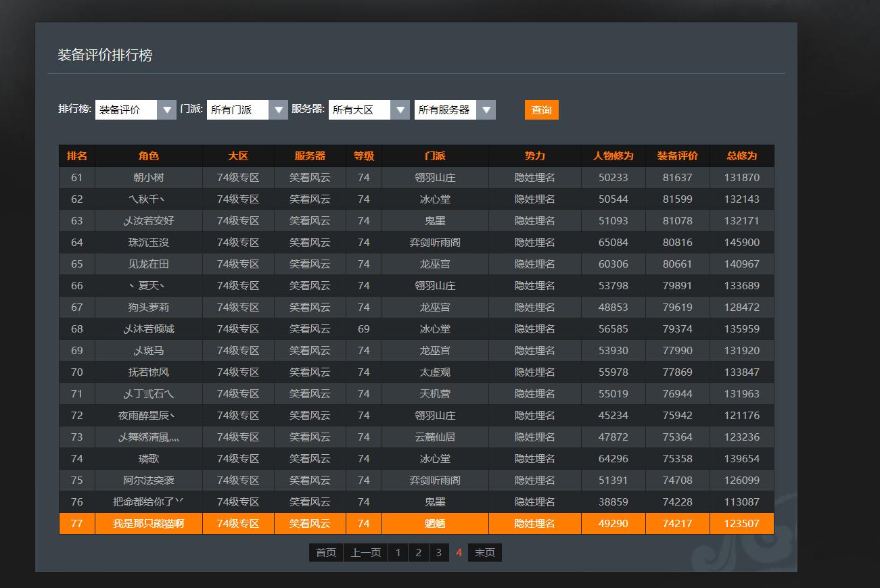The height and width of the screenshot is (588, 880).
Task: Click the 装备评价 column header
Action: coord(678,156)
